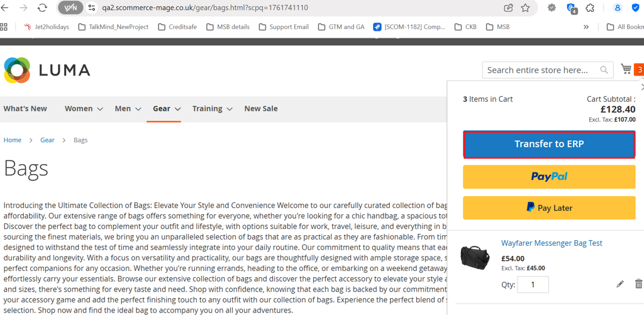Screen dimensions: 644x315
Task: Check out with the PayPal button
Action: click(x=549, y=177)
